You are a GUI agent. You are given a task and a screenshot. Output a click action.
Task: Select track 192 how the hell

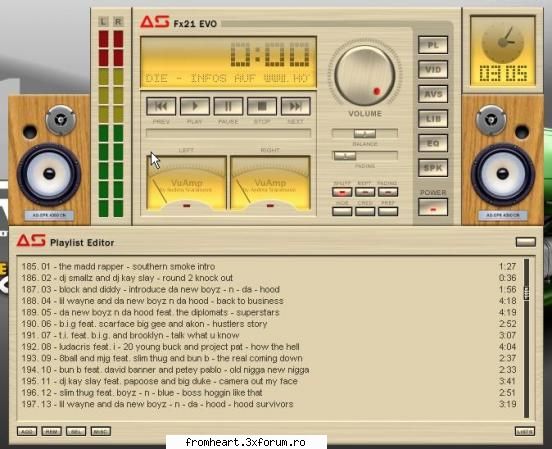pos(269,347)
